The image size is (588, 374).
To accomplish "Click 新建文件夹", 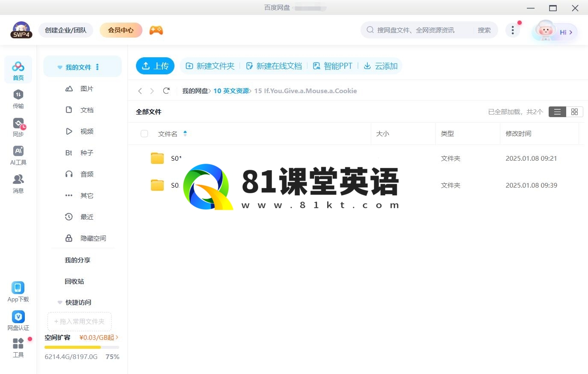I will (210, 66).
